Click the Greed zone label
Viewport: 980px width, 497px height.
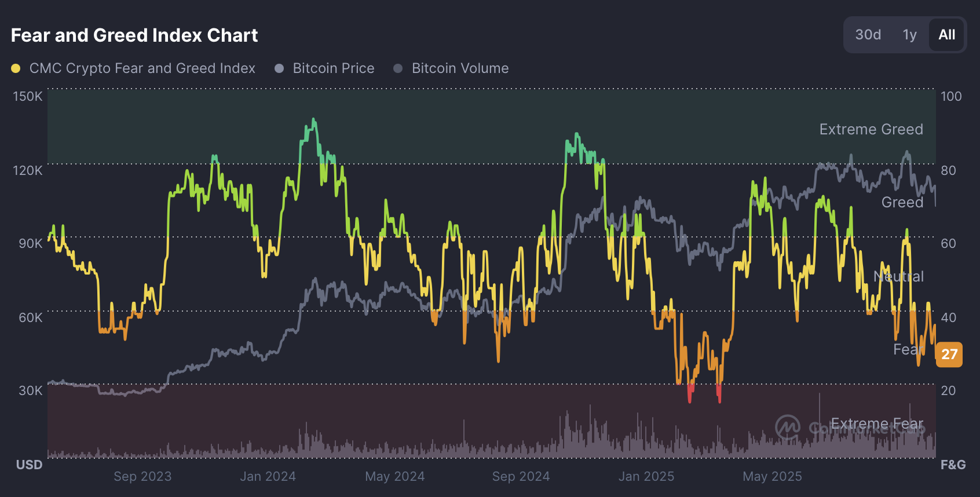click(902, 202)
